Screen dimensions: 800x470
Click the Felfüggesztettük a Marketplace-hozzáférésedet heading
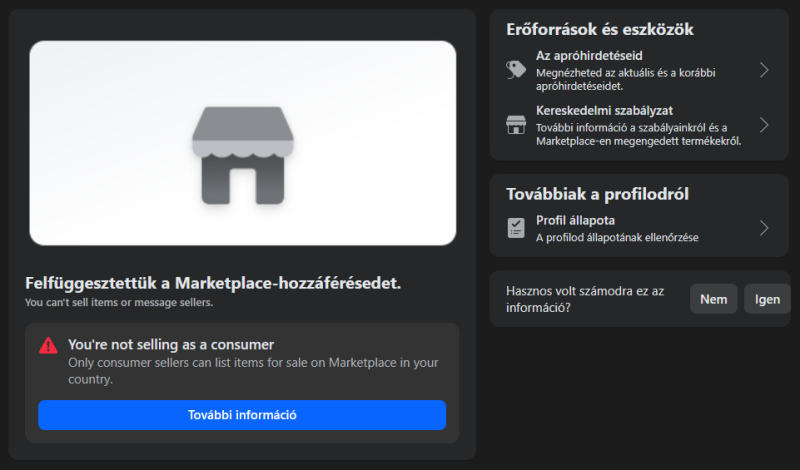213,283
